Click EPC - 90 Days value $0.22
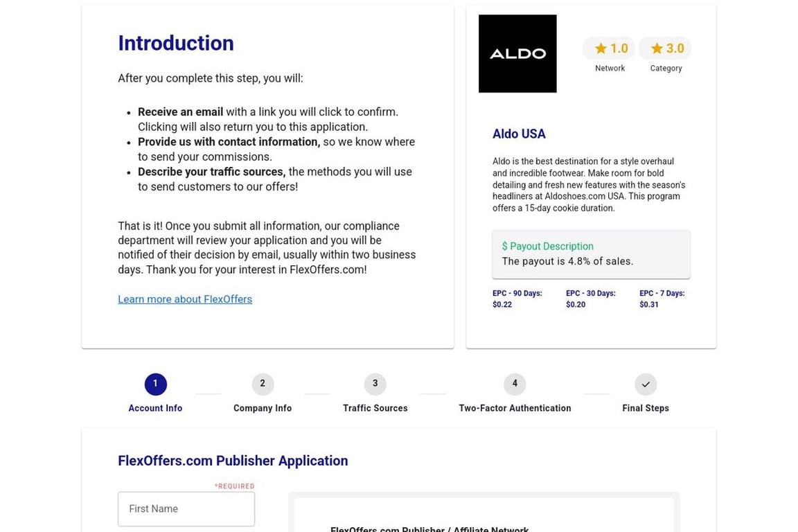 point(502,304)
